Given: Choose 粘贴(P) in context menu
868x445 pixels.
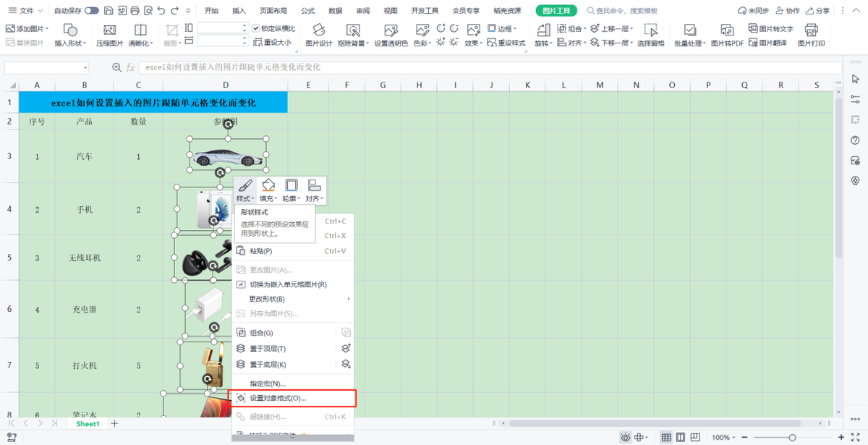Looking at the screenshot, I should (x=292, y=251).
